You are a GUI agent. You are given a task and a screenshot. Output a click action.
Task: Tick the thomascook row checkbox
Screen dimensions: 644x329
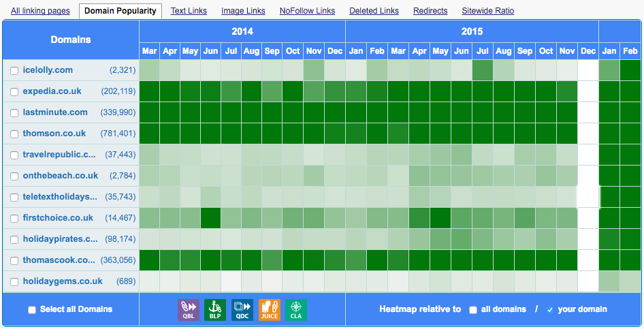pos(14,261)
